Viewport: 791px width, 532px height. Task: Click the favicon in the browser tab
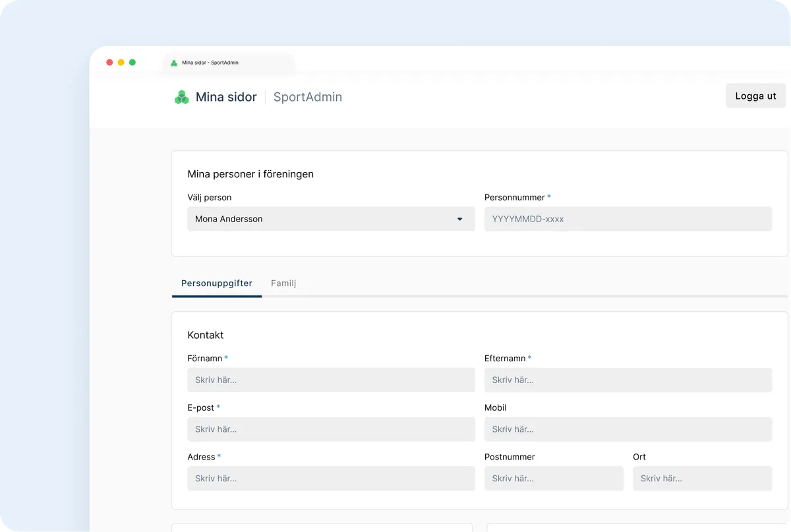click(174, 63)
